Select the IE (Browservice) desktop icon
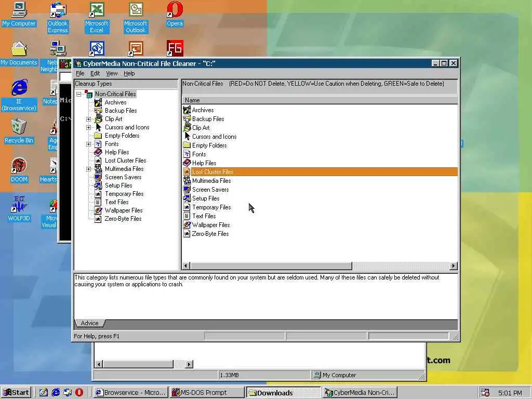 [x=19, y=96]
